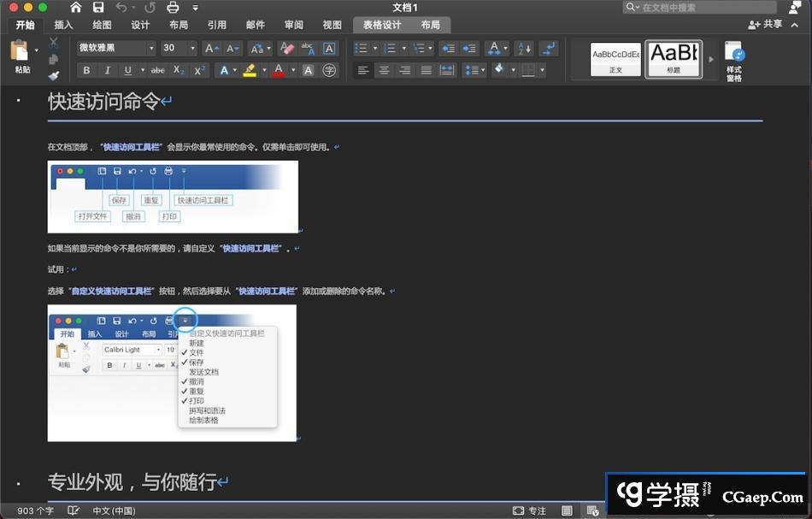812x519 pixels.
Task: Click the Home icon in title bar
Action: tap(76, 8)
